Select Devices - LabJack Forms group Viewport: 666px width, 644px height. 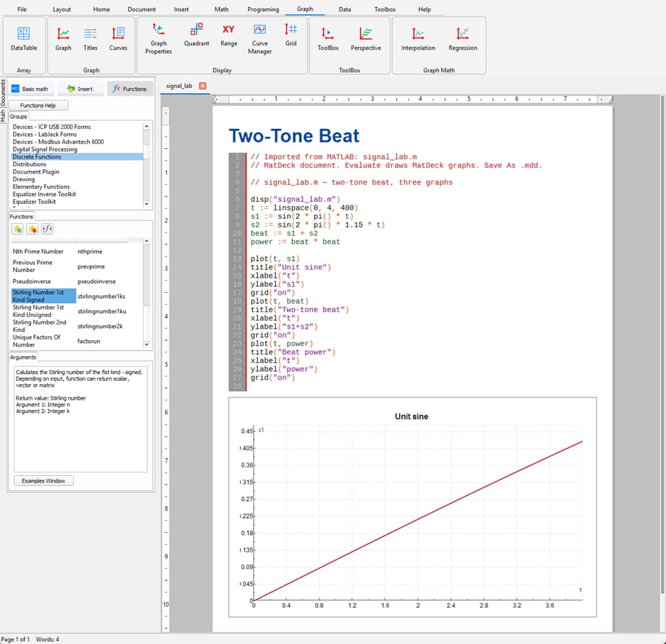[77, 134]
